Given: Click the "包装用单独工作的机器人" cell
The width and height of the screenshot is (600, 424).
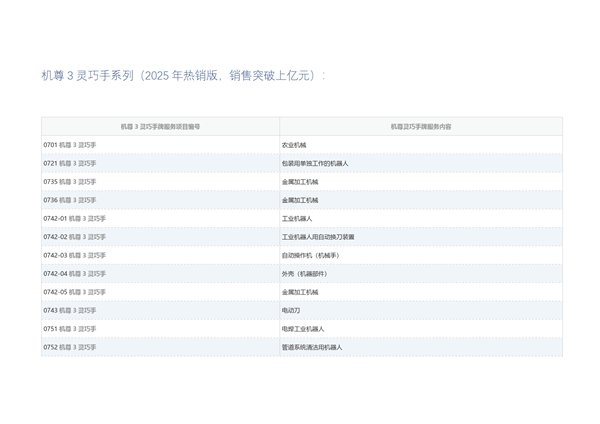Looking at the screenshot, I should click(315, 163).
